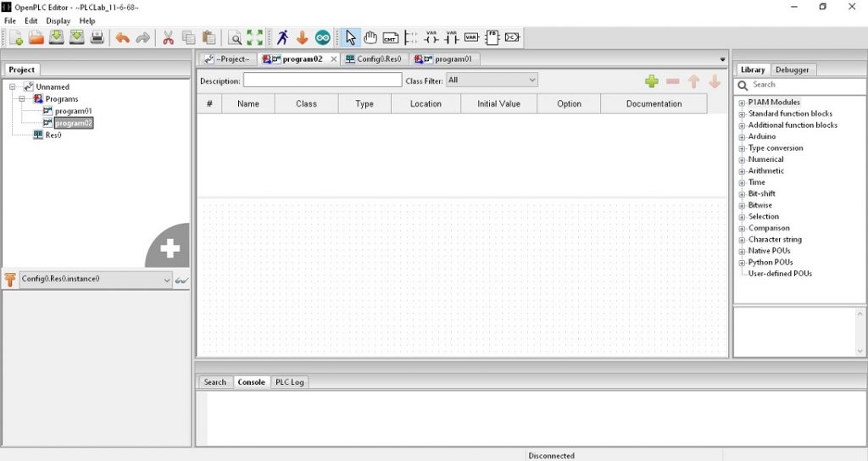Close the program02 tab

[333, 59]
